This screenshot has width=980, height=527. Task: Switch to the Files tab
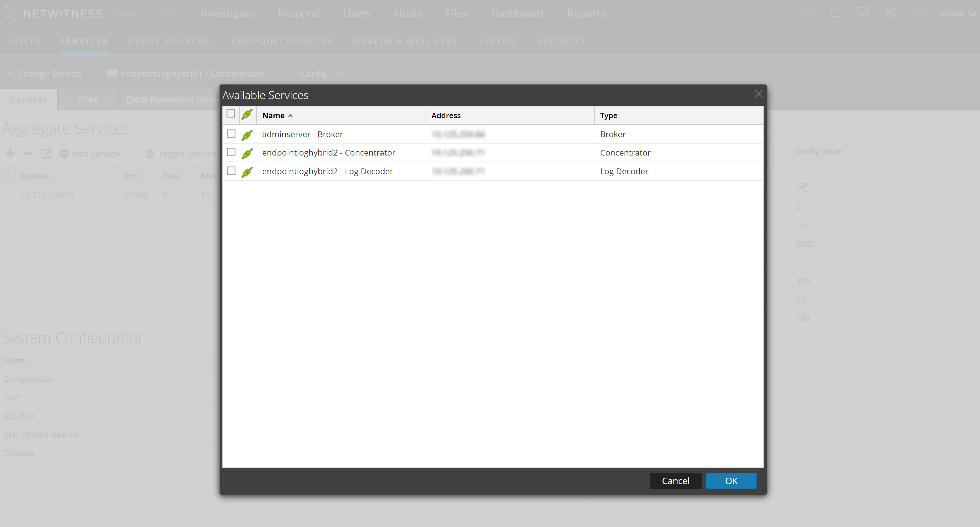(88, 99)
